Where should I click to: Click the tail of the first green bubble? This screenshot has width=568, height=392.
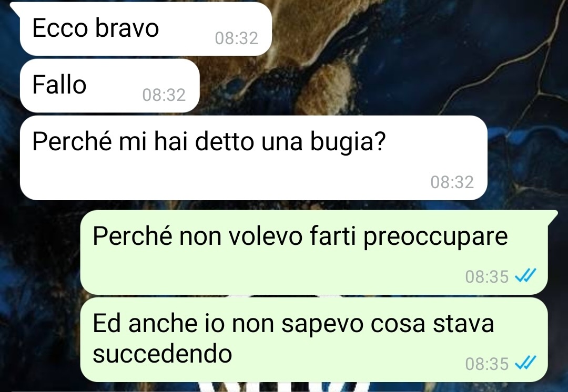(552, 215)
